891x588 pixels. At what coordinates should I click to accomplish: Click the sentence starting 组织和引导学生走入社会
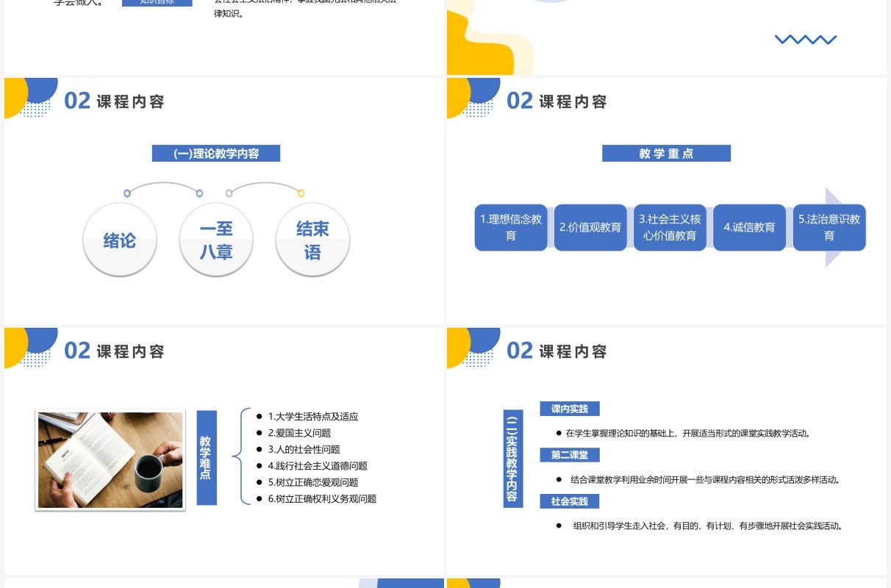[x=707, y=526]
